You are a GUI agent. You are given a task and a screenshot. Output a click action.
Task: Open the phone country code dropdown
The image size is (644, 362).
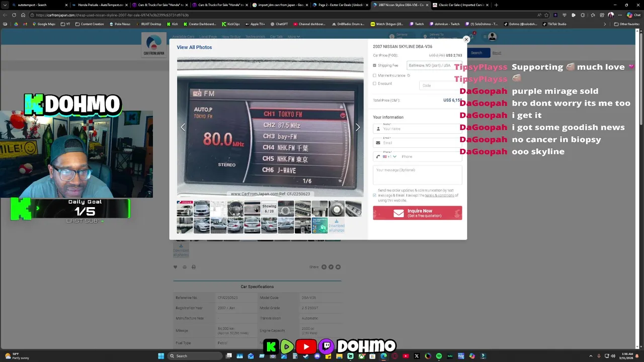click(389, 156)
